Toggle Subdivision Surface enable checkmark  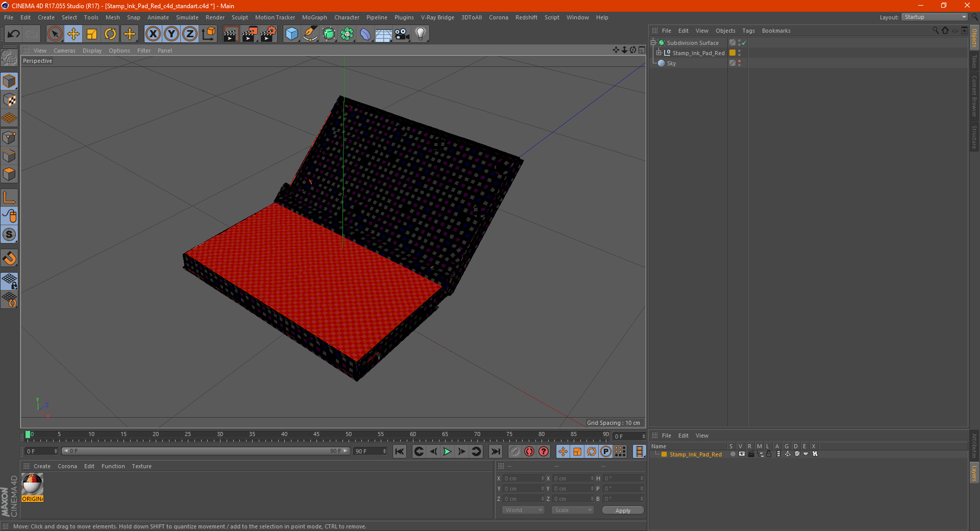coord(744,43)
